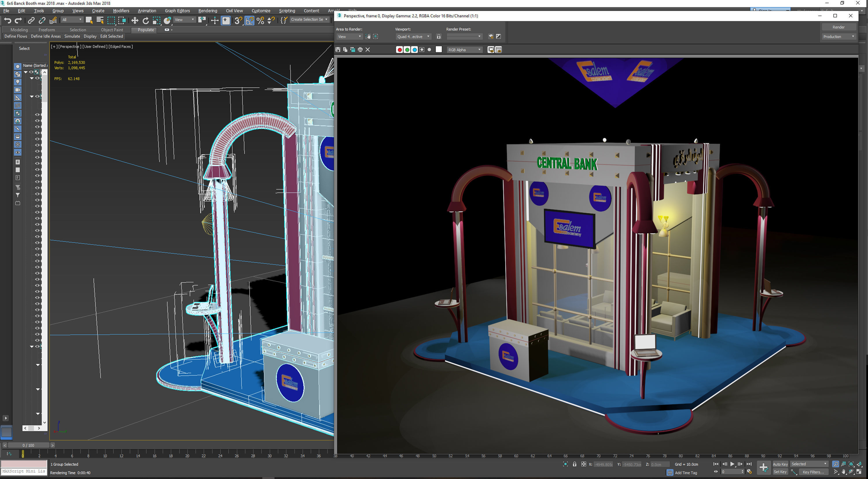The height and width of the screenshot is (479, 868).
Task: Select the Select and Move tool
Action: pos(135,20)
